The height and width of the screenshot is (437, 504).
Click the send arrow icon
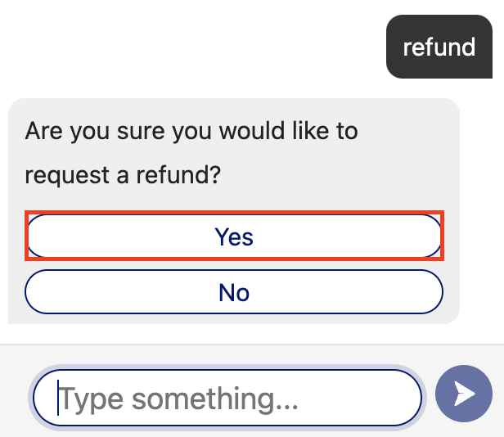pos(464,394)
